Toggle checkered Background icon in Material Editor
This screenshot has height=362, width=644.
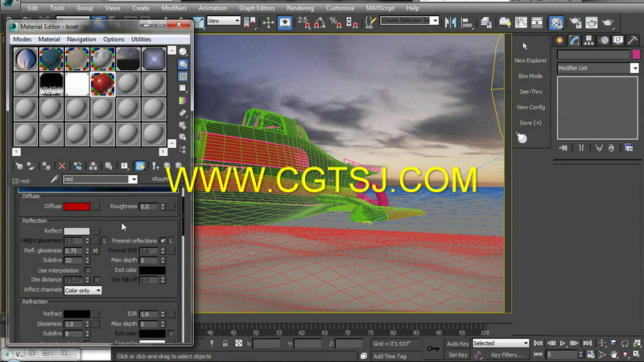(183, 76)
